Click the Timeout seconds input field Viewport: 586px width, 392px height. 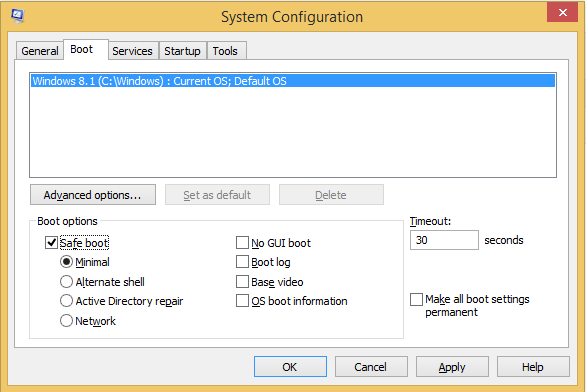point(444,240)
